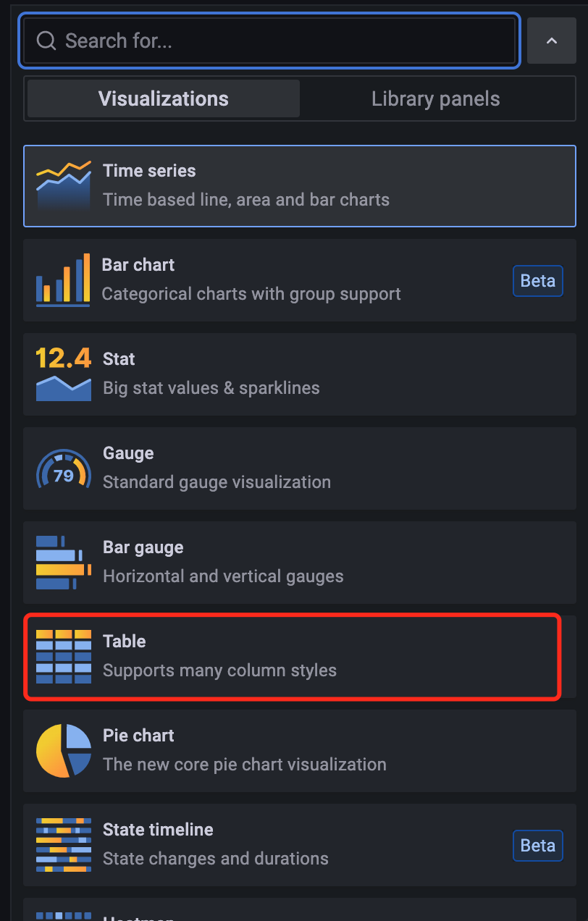Click the Bar gauge icon
This screenshot has width=588, height=921.
point(64,563)
